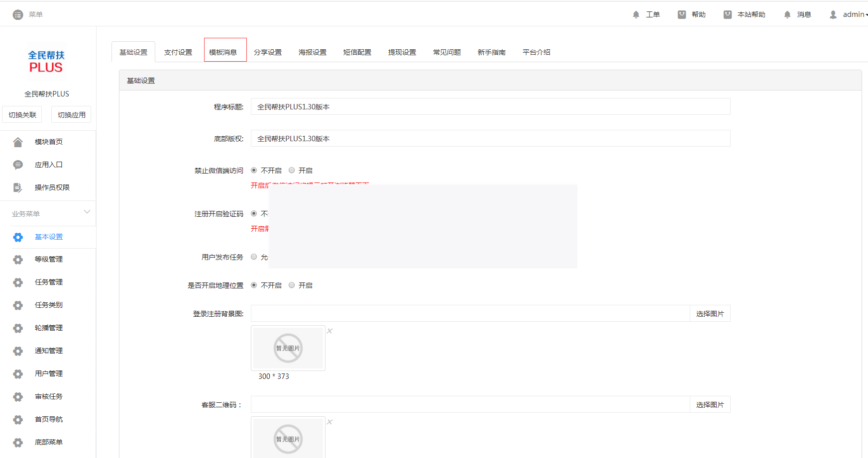Viewport: 868px width, 458px height.
Task: Open the 帮助 icon in the header
Action: coord(681,14)
